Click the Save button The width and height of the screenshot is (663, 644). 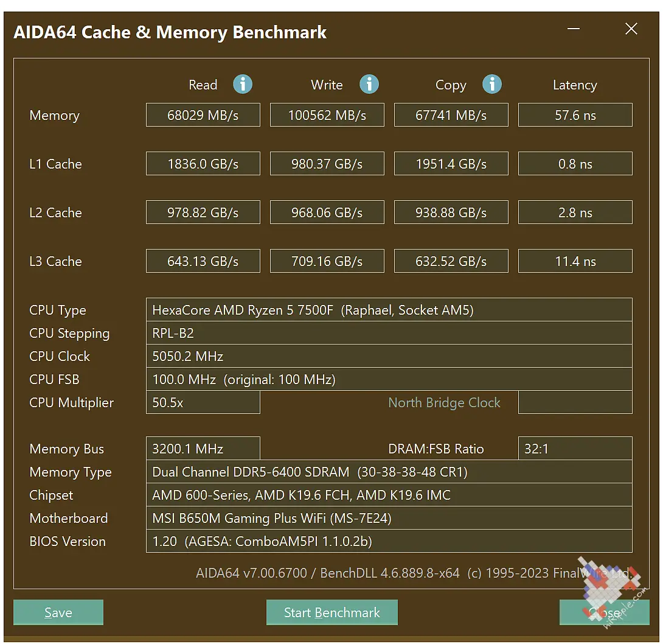coord(58,612)
